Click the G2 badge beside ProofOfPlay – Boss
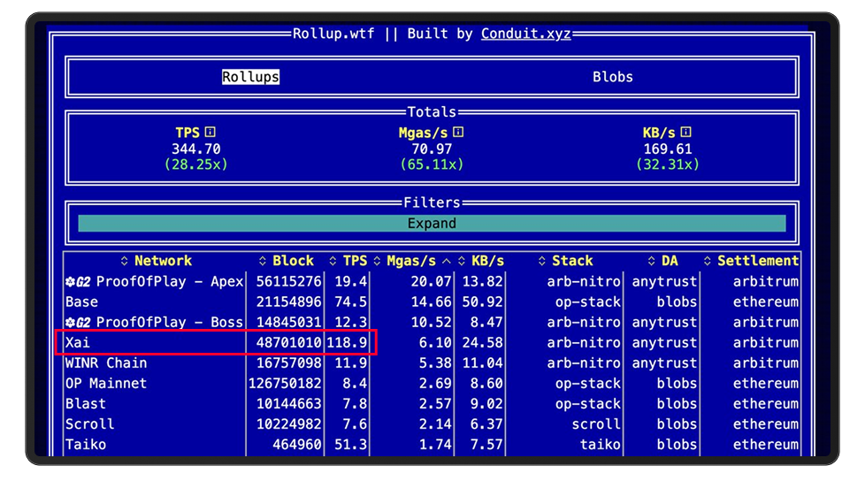 coord(78,323)
